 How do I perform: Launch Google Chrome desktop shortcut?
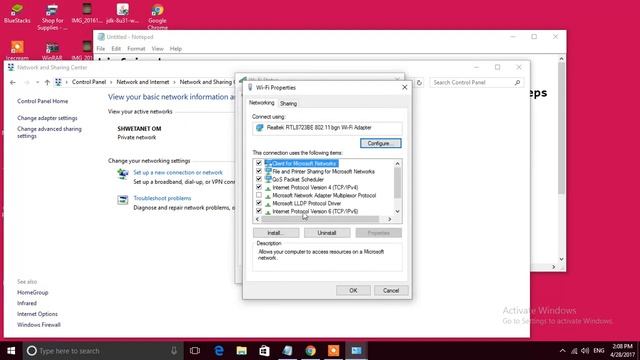[x=158, y=16]
